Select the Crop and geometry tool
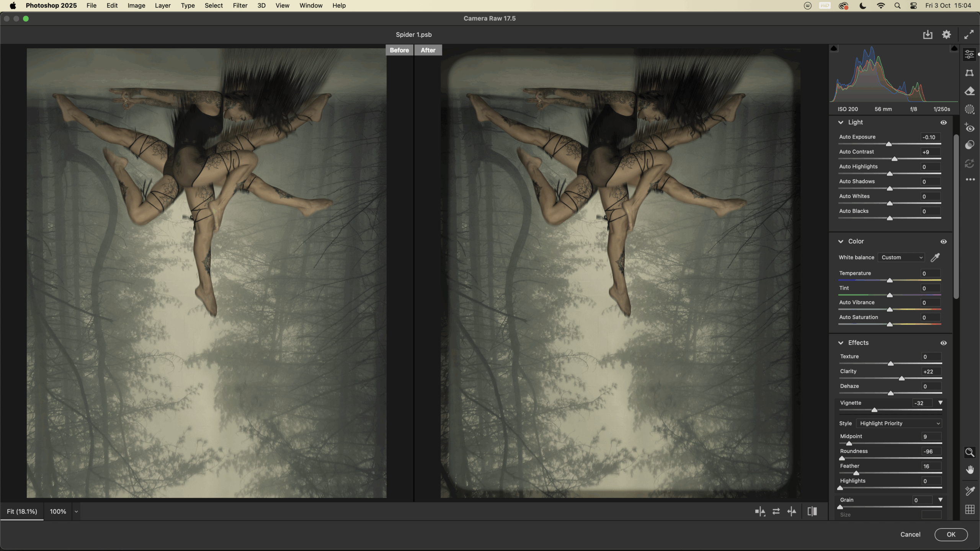 click(x=969, y=73)
